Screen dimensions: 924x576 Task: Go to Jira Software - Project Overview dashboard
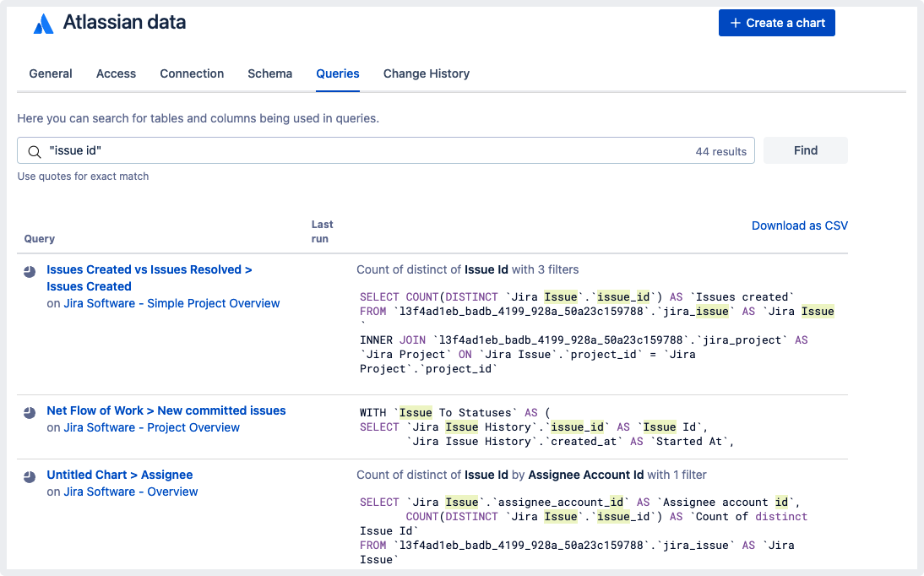[x=151, y=427]
